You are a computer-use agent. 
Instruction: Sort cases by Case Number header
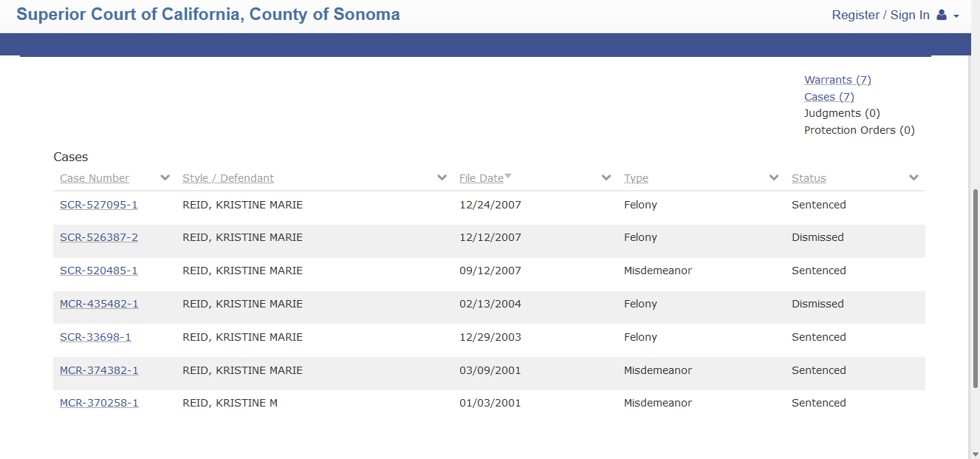pos(95,178)
